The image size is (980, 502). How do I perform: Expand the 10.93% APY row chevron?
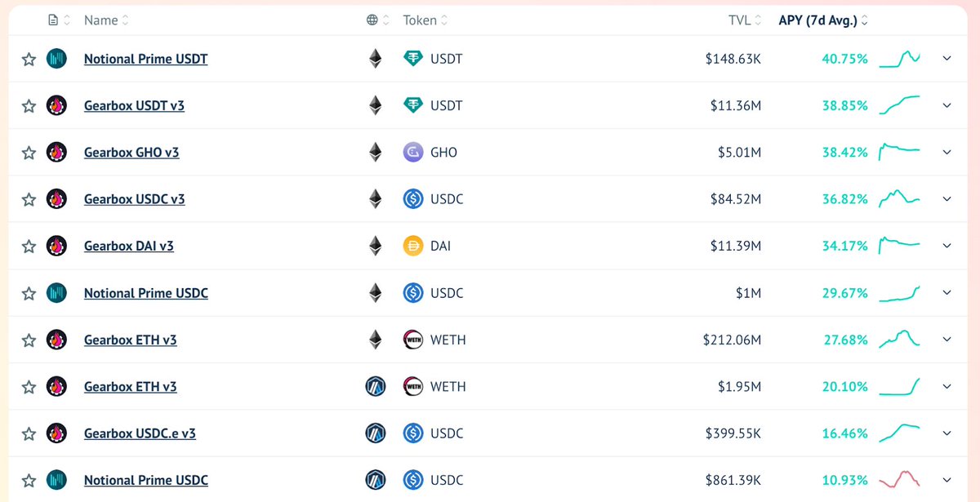[x=947, y=480]
